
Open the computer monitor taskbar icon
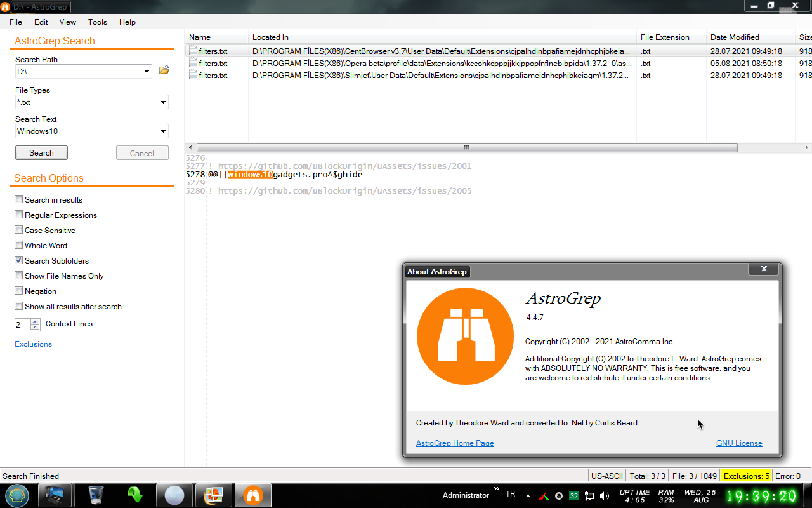[x=54, y=495]
